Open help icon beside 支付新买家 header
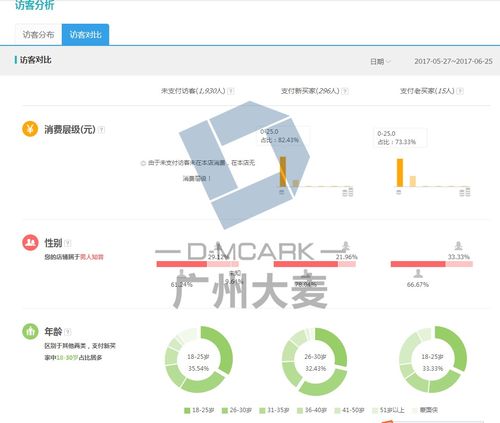Image resolution: width=500 pixels, height=423 pixels. click(345, 91)
